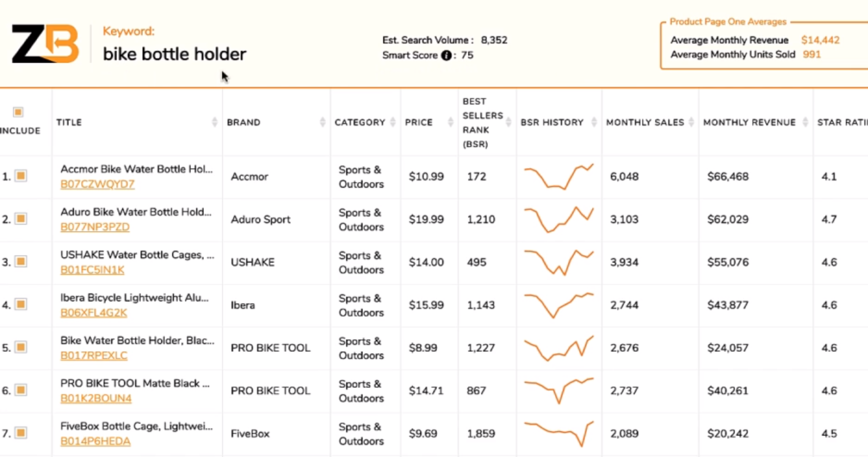Toggle include checkbox for FiveBox row
Viewport: 868px width, 457px height.
tap(21, 433)
